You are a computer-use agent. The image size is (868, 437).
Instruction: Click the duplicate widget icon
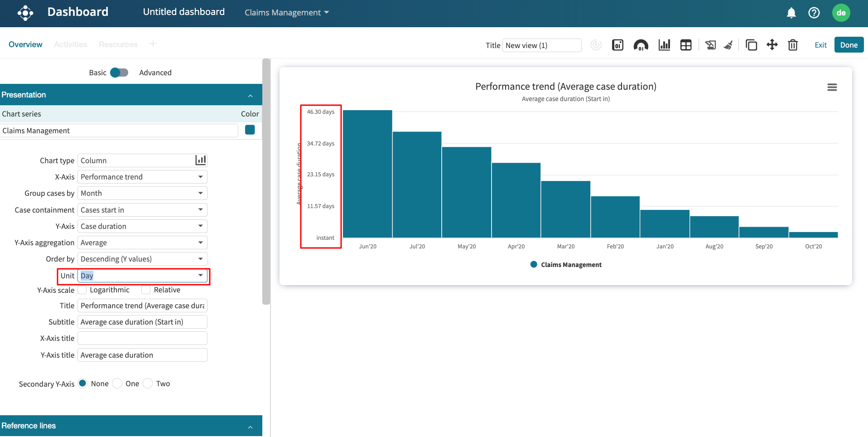[x=751, y=45]
